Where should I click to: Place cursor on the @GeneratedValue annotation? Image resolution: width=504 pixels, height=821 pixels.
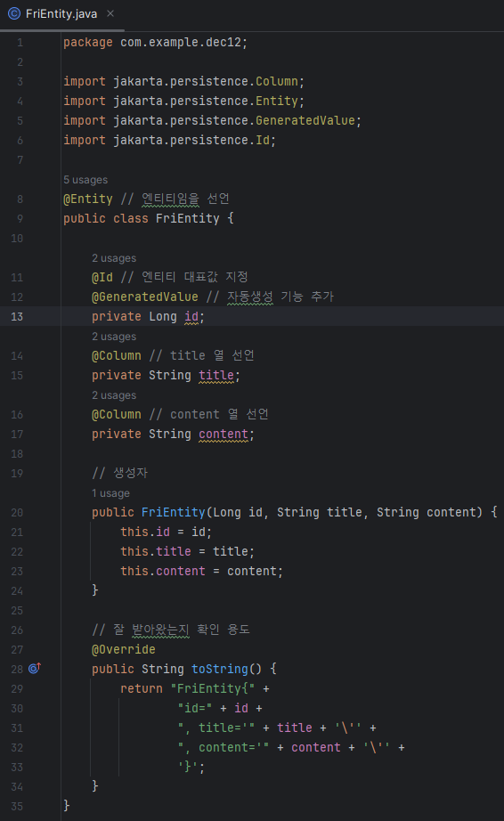[x=145, y=297]
